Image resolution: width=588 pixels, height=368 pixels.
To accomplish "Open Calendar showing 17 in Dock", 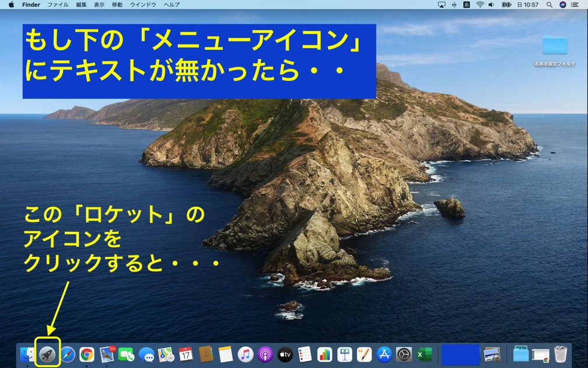I will click(185, 354).
